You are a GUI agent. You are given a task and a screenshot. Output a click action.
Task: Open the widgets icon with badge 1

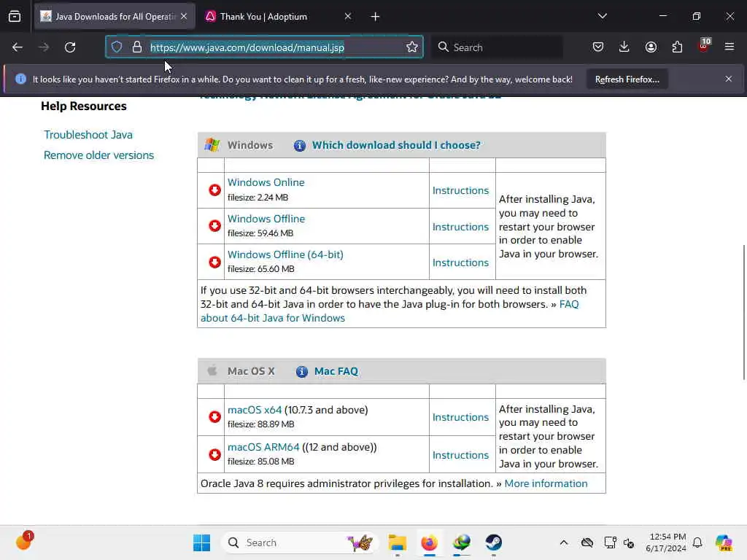coord(24,541)
